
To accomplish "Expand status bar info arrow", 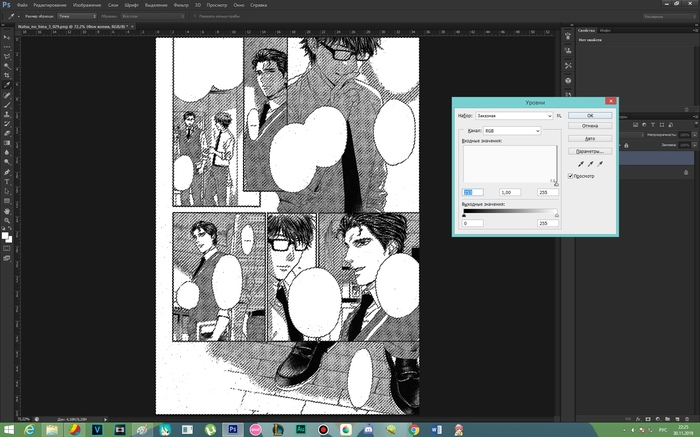I will coord(105,419).
